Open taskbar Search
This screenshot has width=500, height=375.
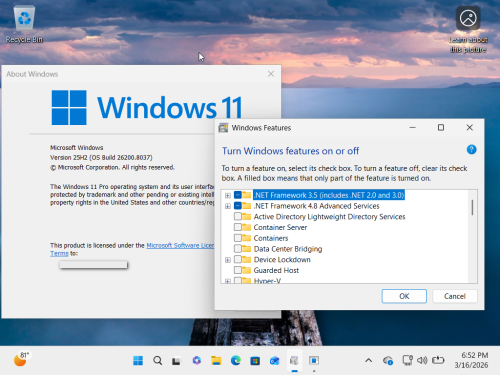pos(158,360)
